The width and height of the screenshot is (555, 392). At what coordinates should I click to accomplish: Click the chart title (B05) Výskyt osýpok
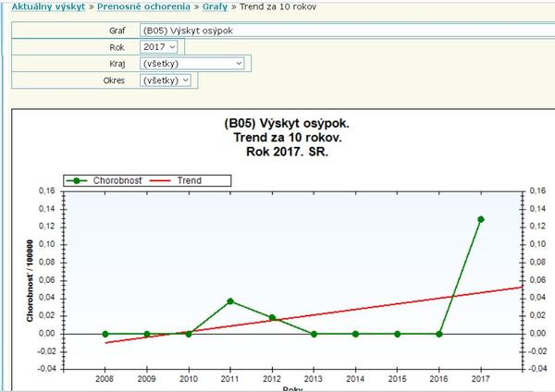coord(288,122)
